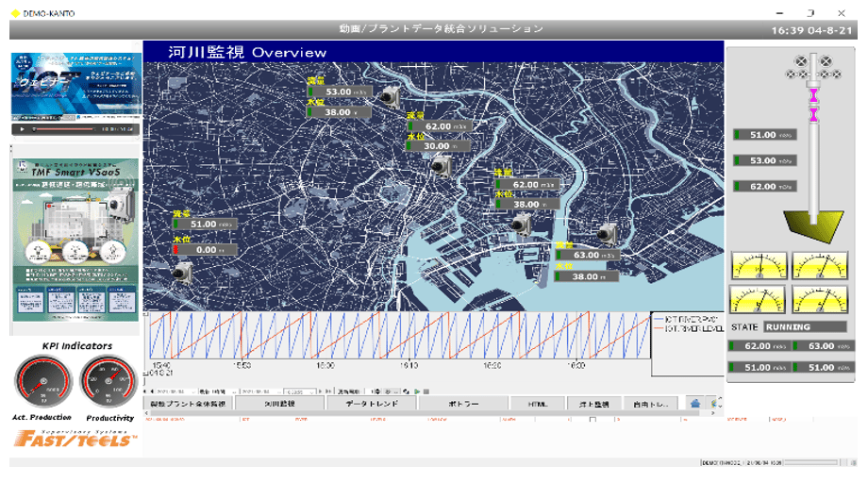
Task: Click the skip-forward arrows in the trend toolbar
Action: [x=328, y=391]
